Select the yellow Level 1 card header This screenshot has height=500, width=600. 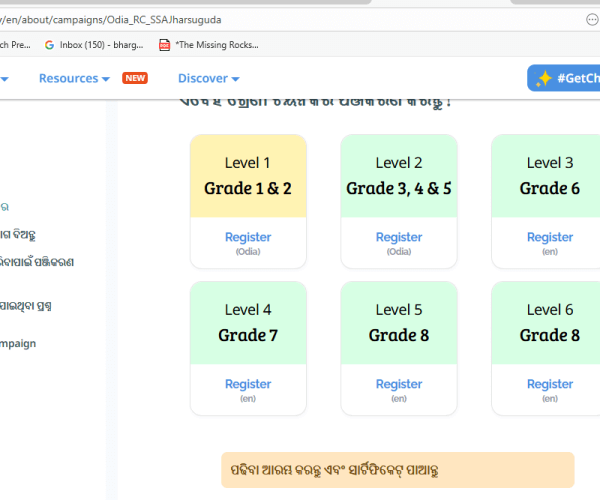point(248,176)
